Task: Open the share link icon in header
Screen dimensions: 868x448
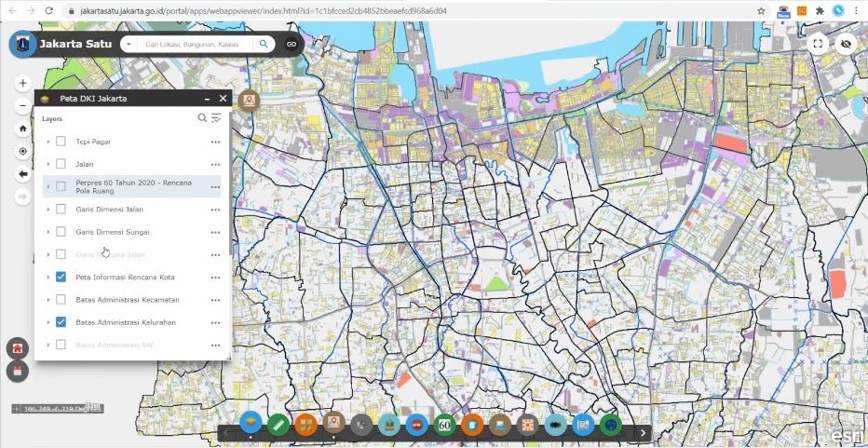Action: click(292, 44)
